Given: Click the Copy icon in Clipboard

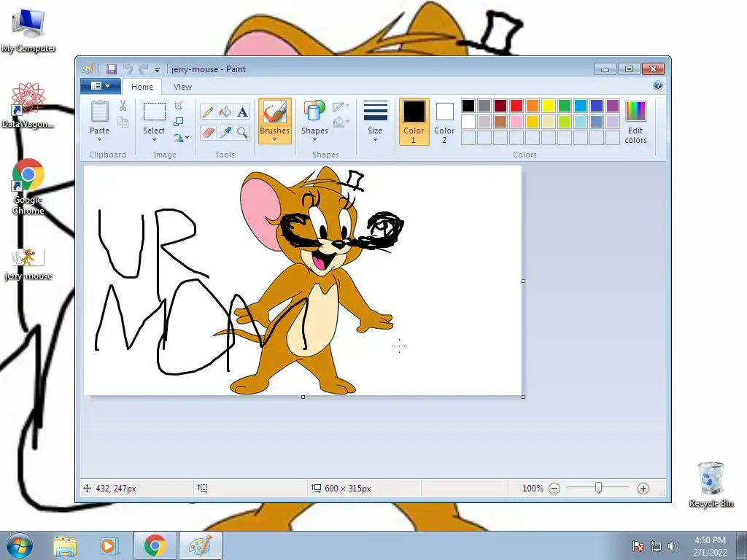Looking at the screenshot, I should pyautogui.click(x=123, y=122).
